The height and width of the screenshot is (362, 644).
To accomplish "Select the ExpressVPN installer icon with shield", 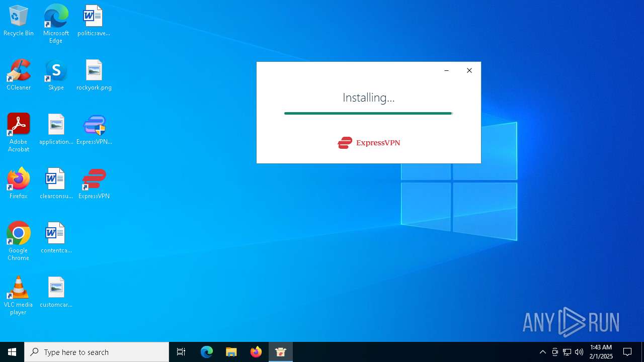I will pos(94,129).
